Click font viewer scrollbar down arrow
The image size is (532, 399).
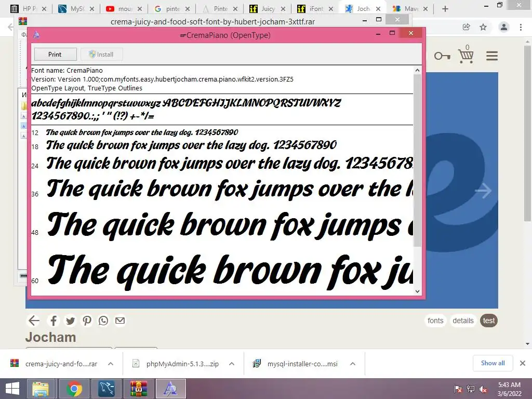[417, 291]
